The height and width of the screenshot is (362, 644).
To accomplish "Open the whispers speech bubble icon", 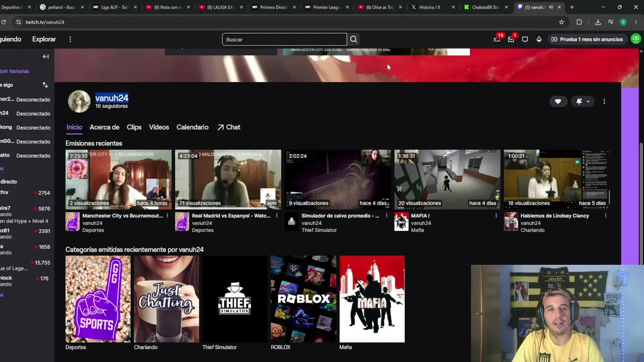I will coord(525,39).
